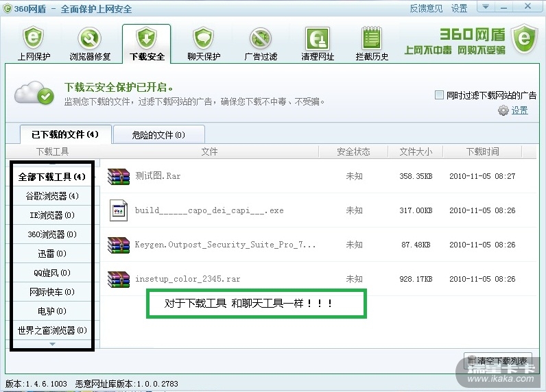Select file name 测试图.Rar
546x392 pixels.
(158, 176)
